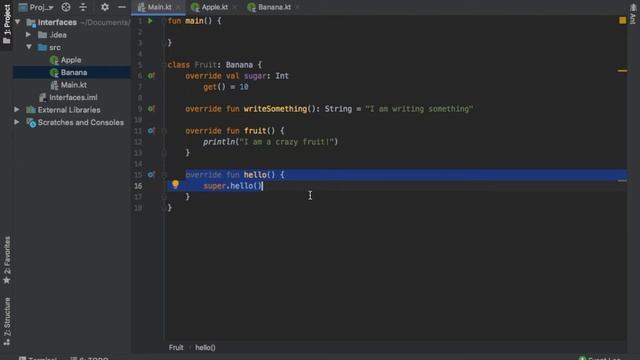
Task: Click class name "Banana" on line 5
Action: [239, 64]
